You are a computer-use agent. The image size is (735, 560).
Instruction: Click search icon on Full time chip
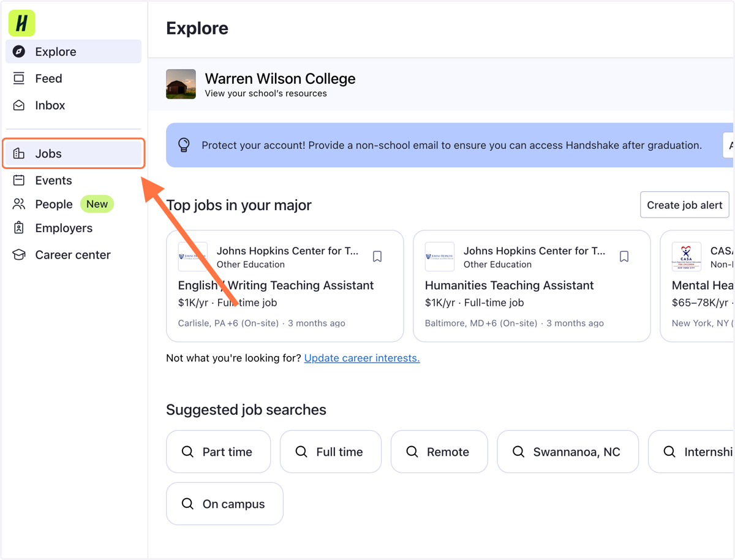pos(301,452)
